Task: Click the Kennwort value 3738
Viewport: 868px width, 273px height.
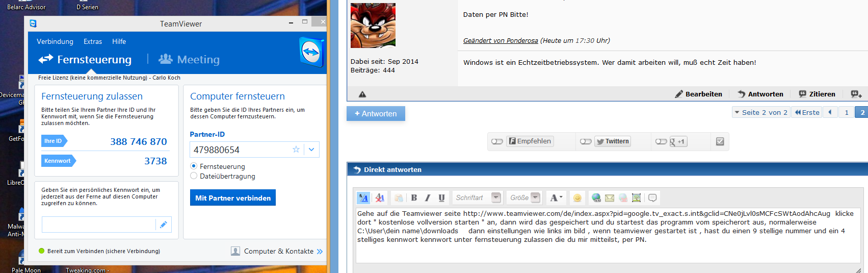Action: [x=155, y=161]
